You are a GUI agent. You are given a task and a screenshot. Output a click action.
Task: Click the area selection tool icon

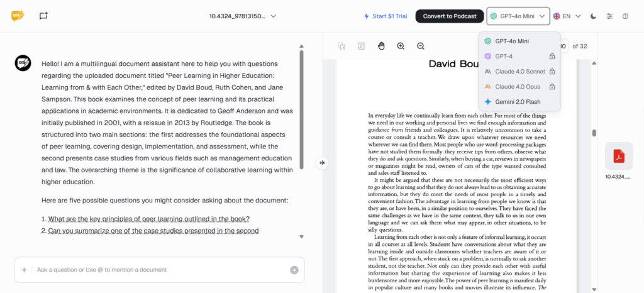(341, 46)
